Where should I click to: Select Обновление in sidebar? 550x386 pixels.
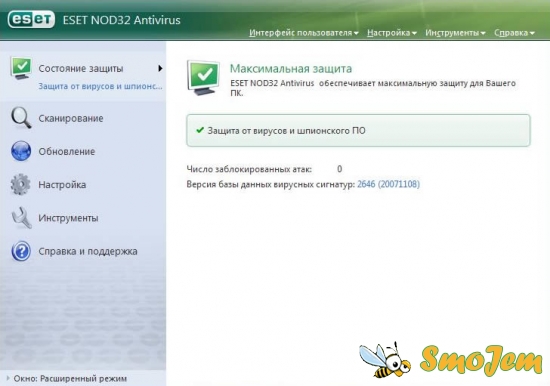(67, 151)
